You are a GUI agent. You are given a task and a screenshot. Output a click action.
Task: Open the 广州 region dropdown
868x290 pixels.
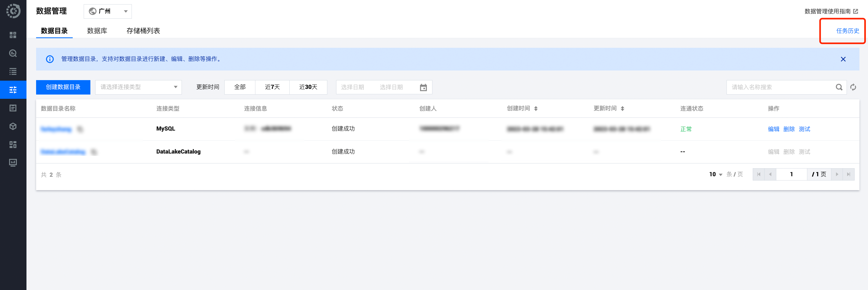[x=107, y=11]
